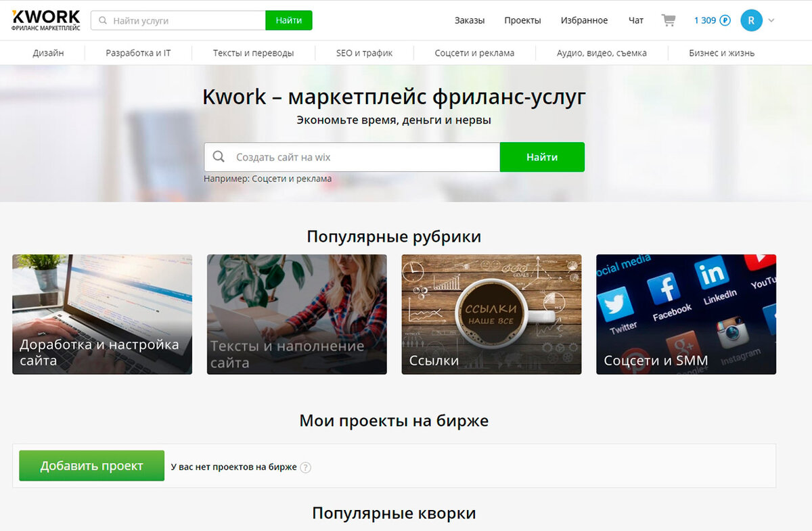The image size is (812, 531).
Task: Click the green "Добавить проект" button
Action: [91, 465]
